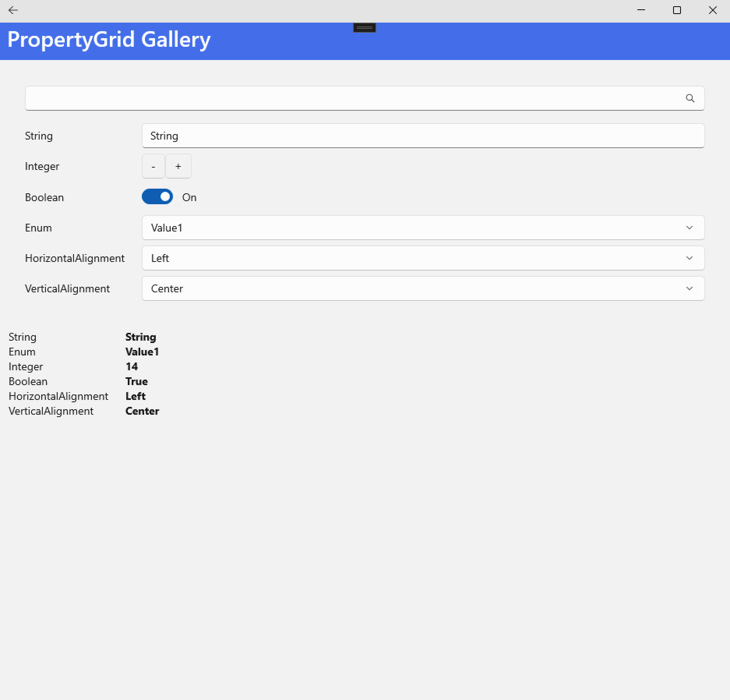
Task: Open the Enum dropdown showing Value1
Action: [423, 228]
